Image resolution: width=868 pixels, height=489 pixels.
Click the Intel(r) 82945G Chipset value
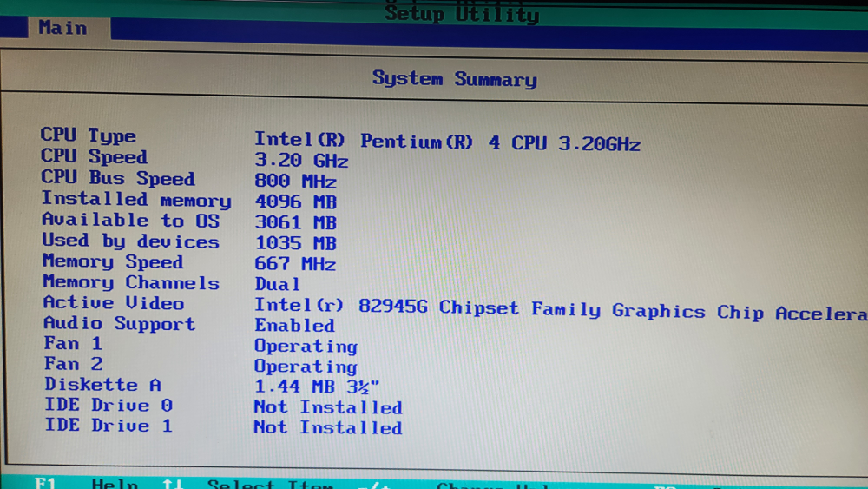[561, 309]
